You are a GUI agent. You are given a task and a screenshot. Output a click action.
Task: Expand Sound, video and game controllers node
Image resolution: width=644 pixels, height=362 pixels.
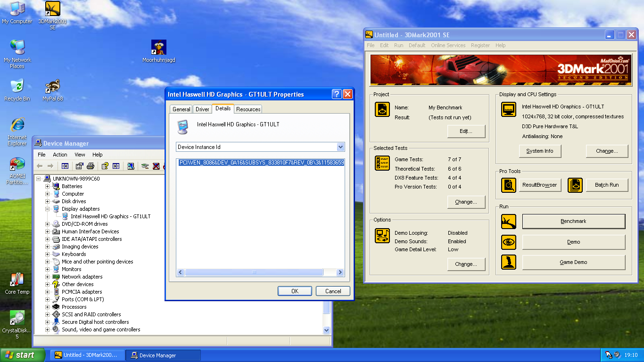[x=47, y=329]
